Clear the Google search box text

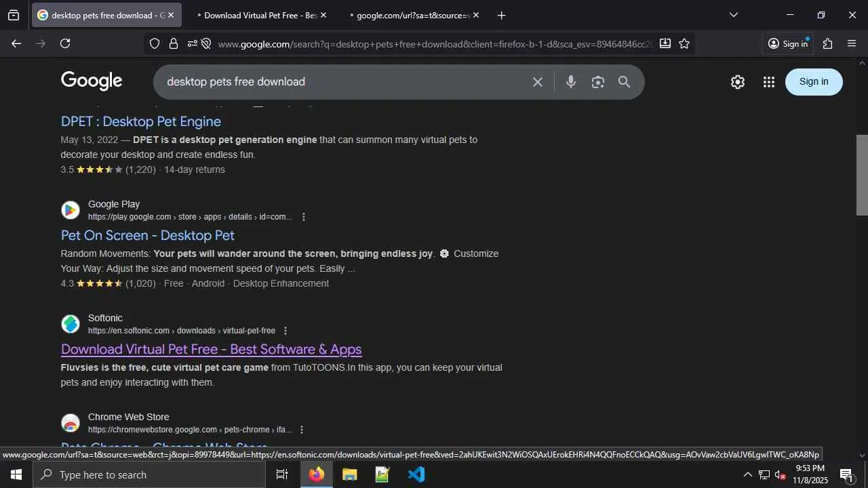[x=538, y=82]
